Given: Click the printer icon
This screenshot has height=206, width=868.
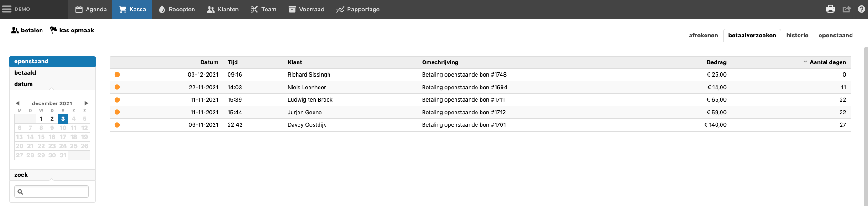Looking at the screenshot, I should (831, 9).
